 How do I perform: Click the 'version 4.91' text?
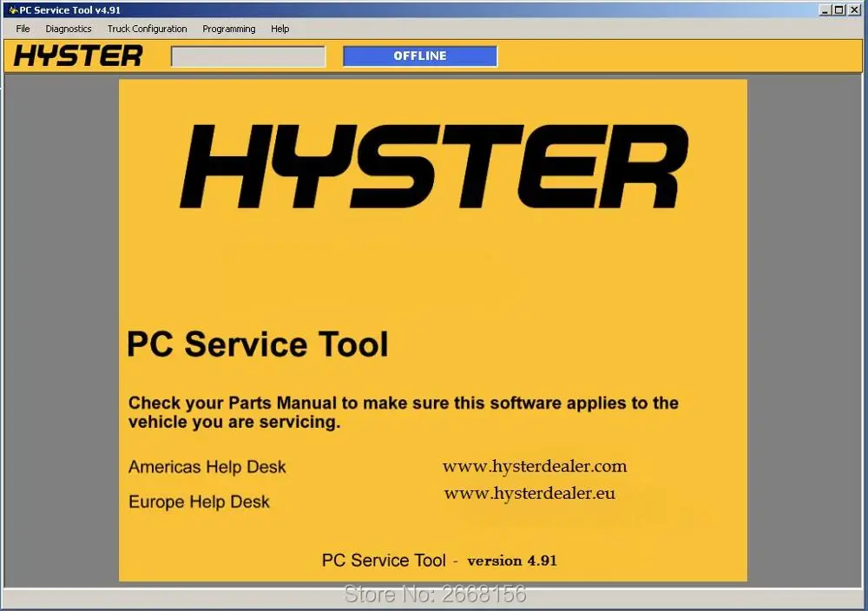(512, 561)
